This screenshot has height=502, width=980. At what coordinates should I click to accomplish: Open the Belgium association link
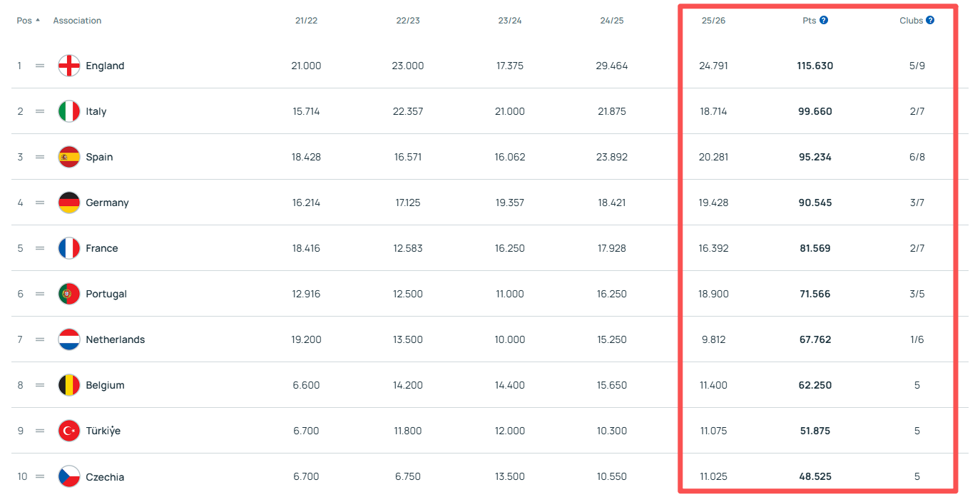click(x=105, y=385)
